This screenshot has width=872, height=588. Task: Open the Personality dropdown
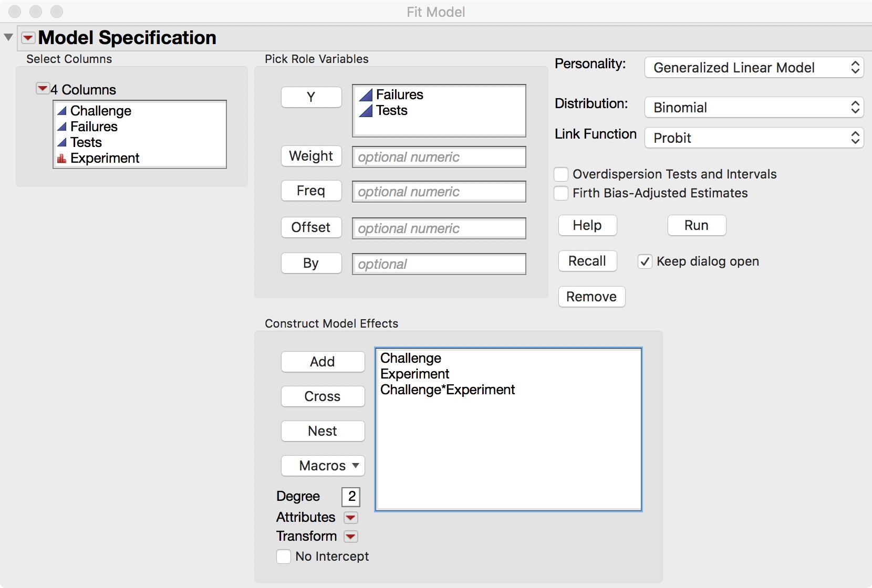753,67
